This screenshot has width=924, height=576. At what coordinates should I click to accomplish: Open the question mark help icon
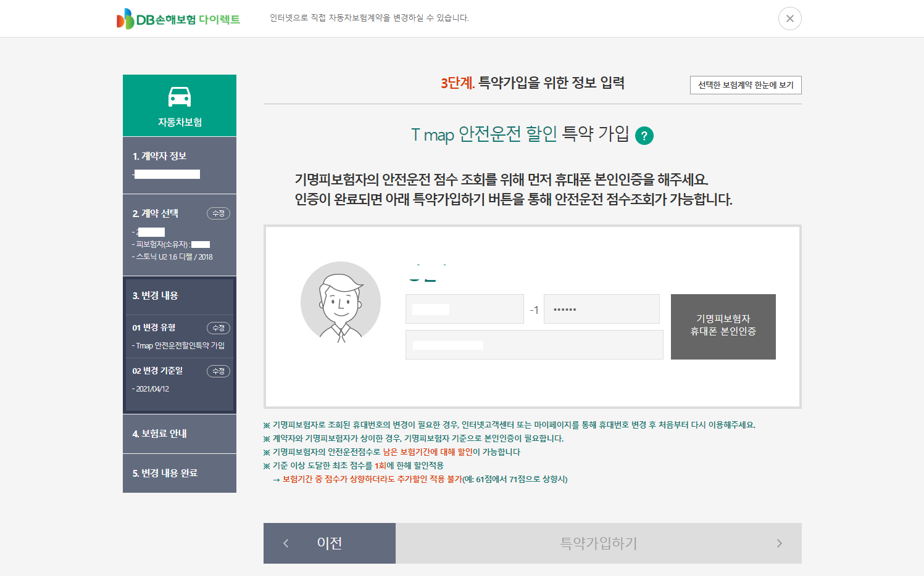(x=644, y=135)
